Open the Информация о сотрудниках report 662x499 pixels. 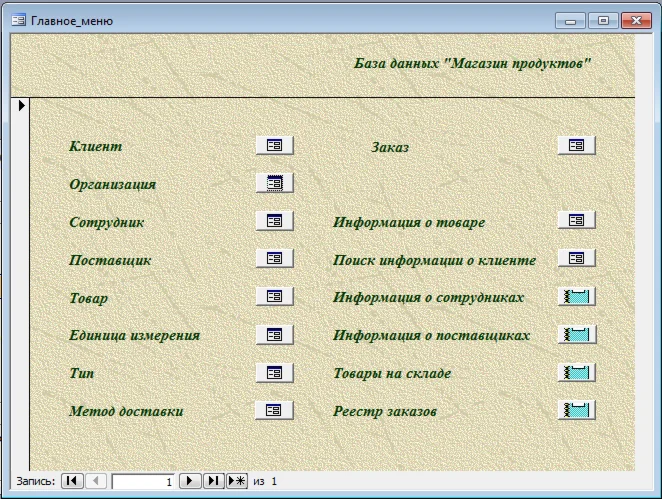tap(576, 297)
